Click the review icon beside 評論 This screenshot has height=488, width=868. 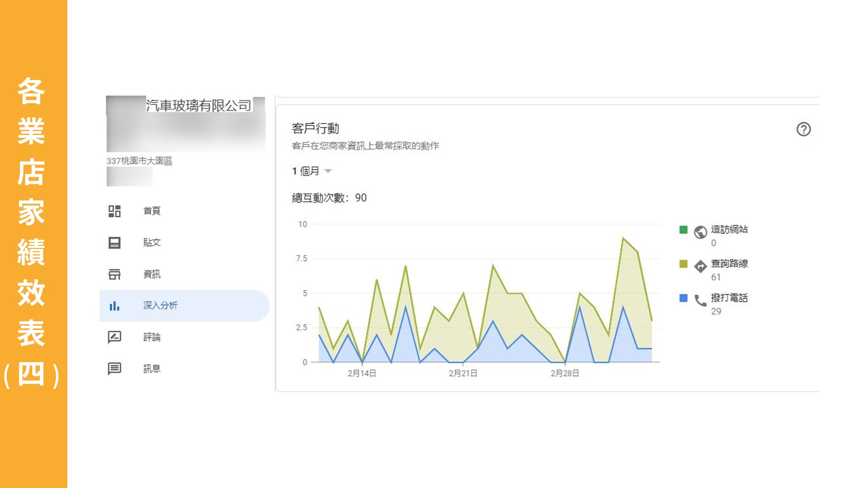coord(114,337)
